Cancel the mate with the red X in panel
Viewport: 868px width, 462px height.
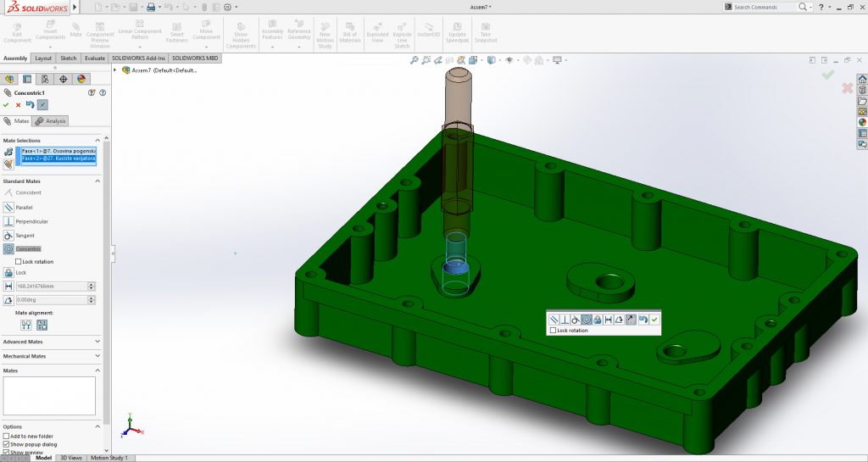(19, 104)
